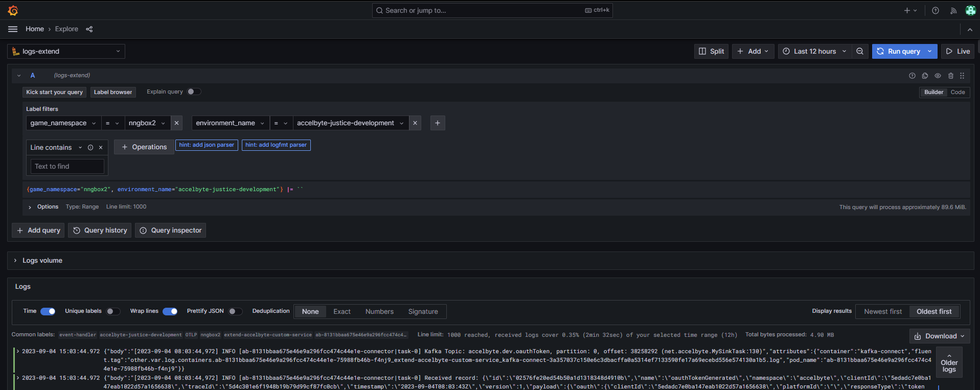Open game_namespace label dropdown
The width and height of the screenshot is (980, 390).
[63, 123]
